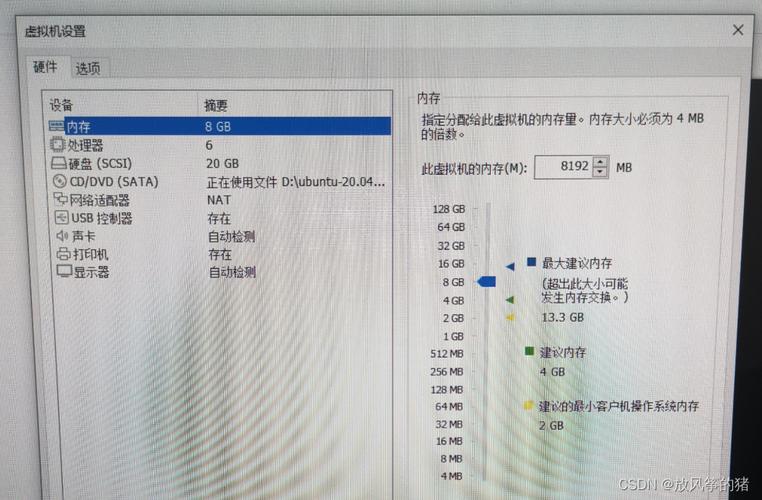Decrease memory with the spinner down arrow
This screenshot has height=500, width=762.
pos(601,172)
